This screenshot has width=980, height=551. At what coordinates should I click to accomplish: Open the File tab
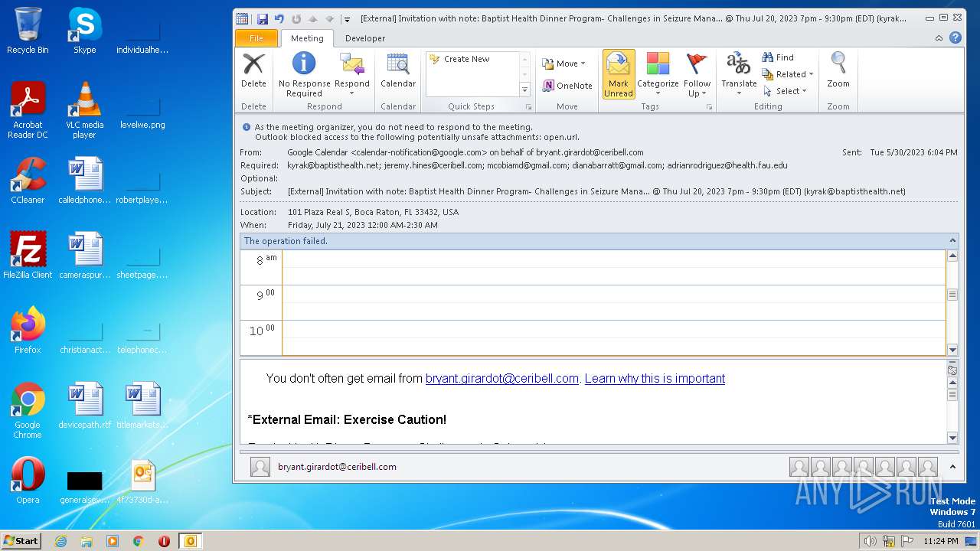pos(256,38)
